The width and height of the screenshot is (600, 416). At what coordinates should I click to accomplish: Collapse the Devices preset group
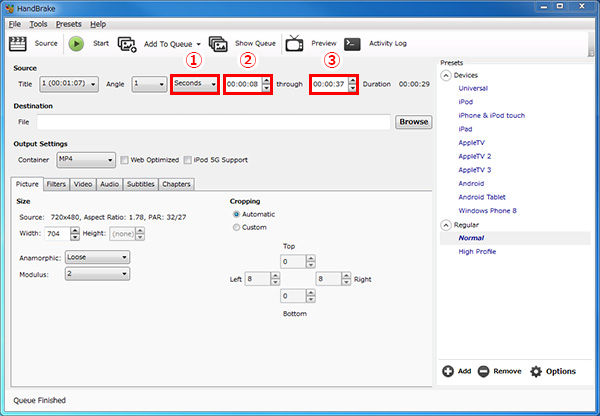pos(446,75)
